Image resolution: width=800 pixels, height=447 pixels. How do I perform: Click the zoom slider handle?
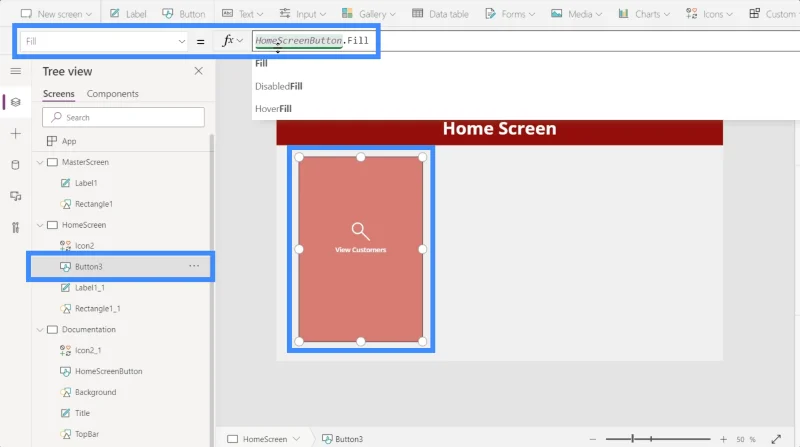tap(633, 439)
